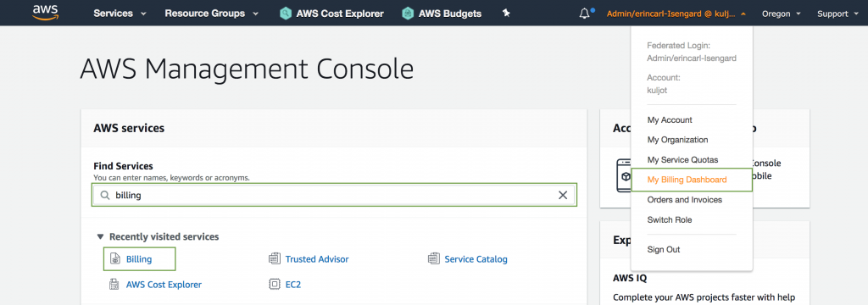
Task: Click the Find Services label
Action: [x=124, y=166]
